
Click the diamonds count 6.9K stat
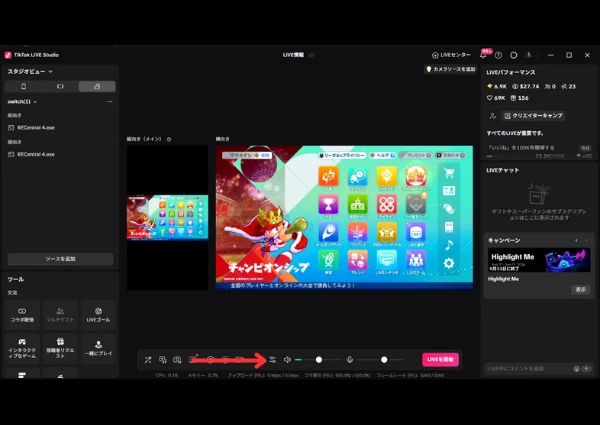(x=497, y=86)
